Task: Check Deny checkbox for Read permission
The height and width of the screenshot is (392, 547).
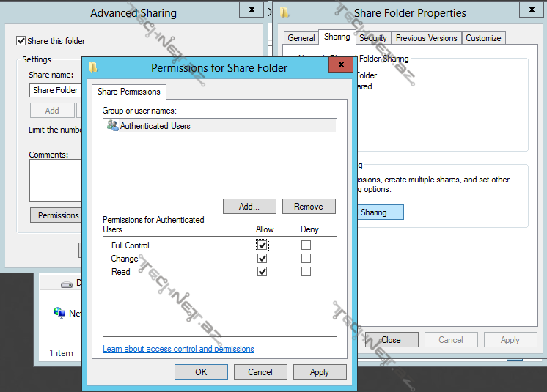Action: (x=306, y=272)
